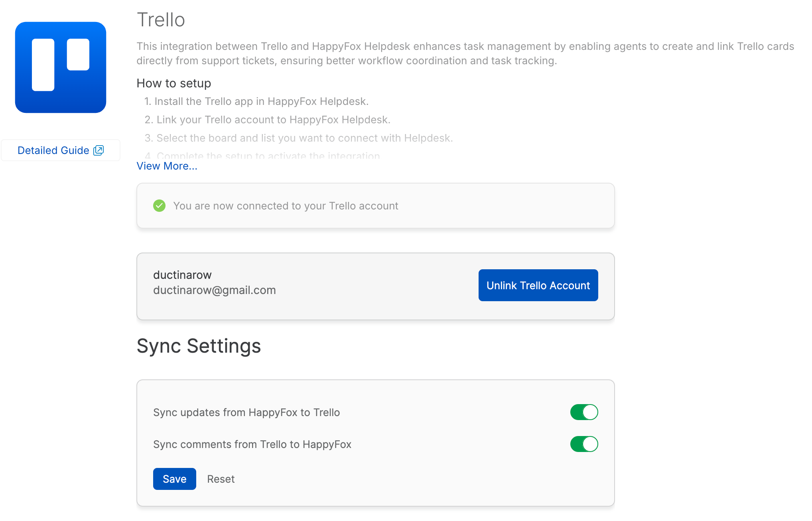This screenshot has width=812, height=521.
Task: Click step 2 Link your Trello account
Action: [x=268, y=120]
